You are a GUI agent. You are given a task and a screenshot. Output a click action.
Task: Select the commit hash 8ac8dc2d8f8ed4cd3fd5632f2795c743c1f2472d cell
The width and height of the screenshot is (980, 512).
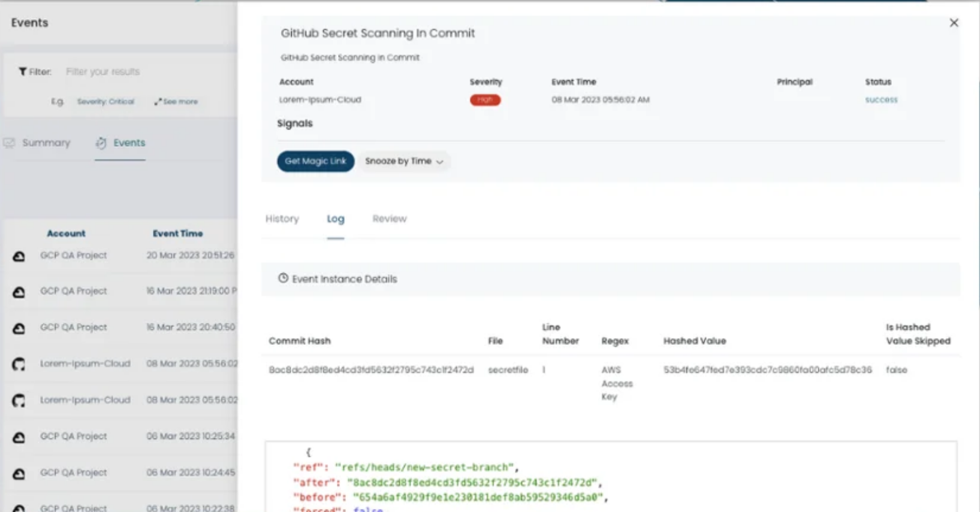tap(371, 370)
